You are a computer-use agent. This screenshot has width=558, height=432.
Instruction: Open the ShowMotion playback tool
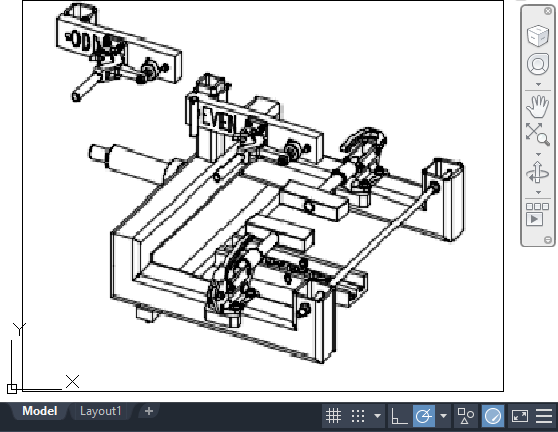(538, 214)
